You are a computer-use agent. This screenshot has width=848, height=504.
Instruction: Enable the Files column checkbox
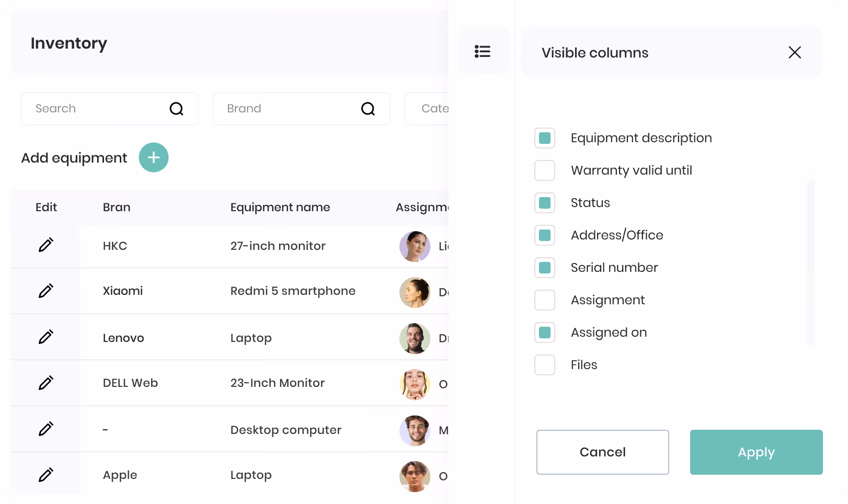point(545,365)
